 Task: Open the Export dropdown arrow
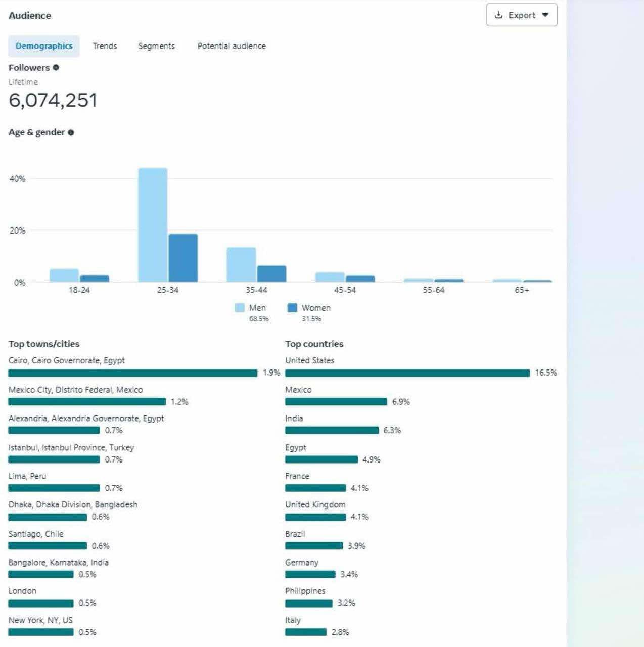tap(545, 15)
